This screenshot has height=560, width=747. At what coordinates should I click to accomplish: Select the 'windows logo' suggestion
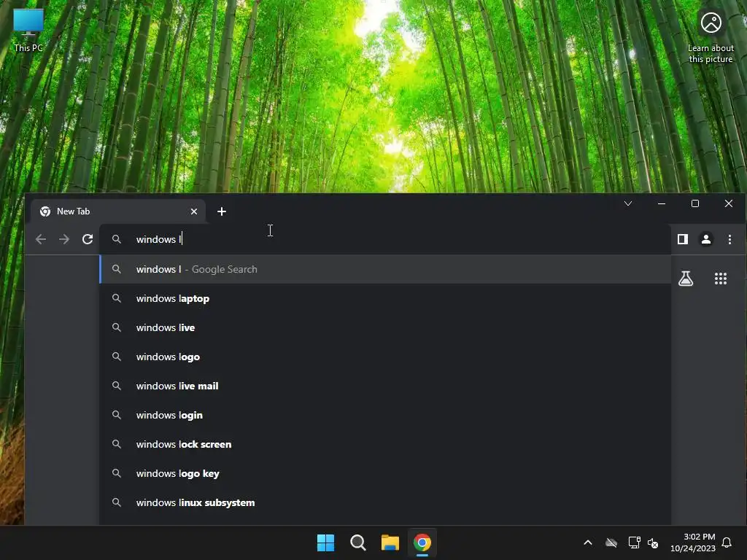click(385, 357)
